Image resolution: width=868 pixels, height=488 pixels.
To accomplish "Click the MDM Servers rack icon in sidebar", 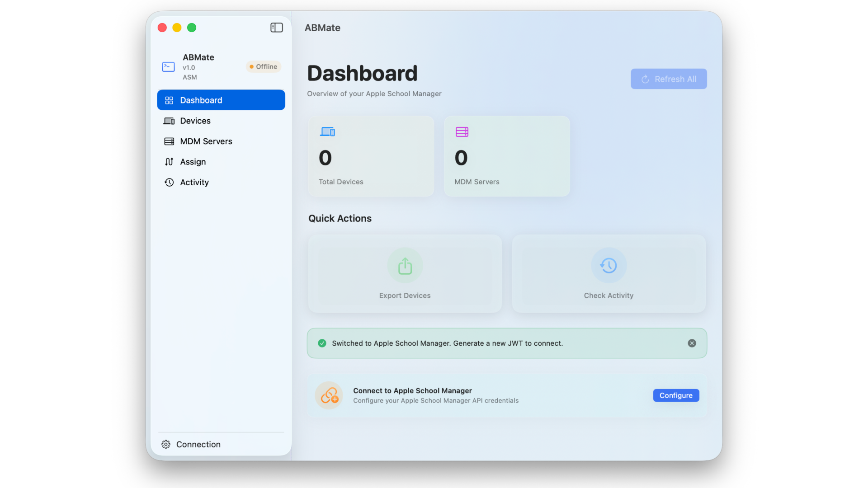I will click(169, 141).
